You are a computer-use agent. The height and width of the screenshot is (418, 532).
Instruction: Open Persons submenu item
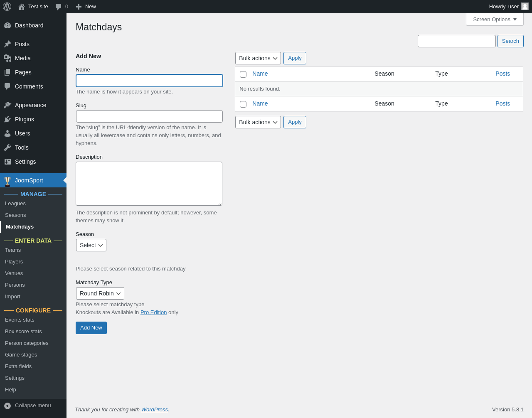click(15, 285)
